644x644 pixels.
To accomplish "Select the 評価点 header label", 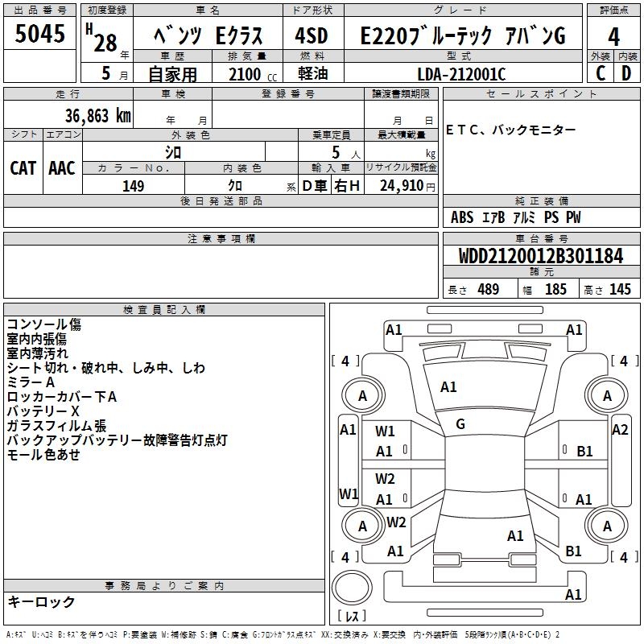I will 613,10.
